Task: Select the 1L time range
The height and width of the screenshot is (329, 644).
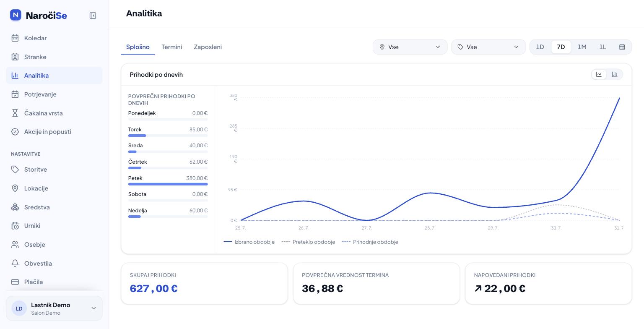Action: point(602,47)
